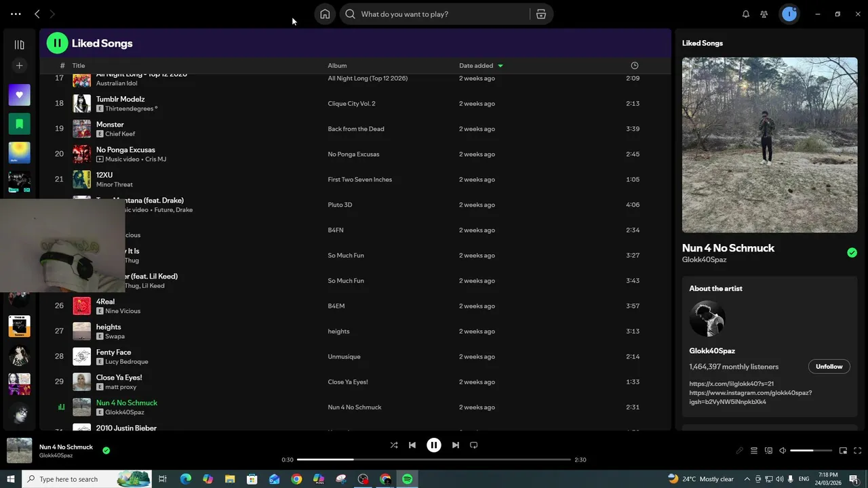The image size is (868, 488).
Task: Open Connect to a device icon
Action: (768, 451)
